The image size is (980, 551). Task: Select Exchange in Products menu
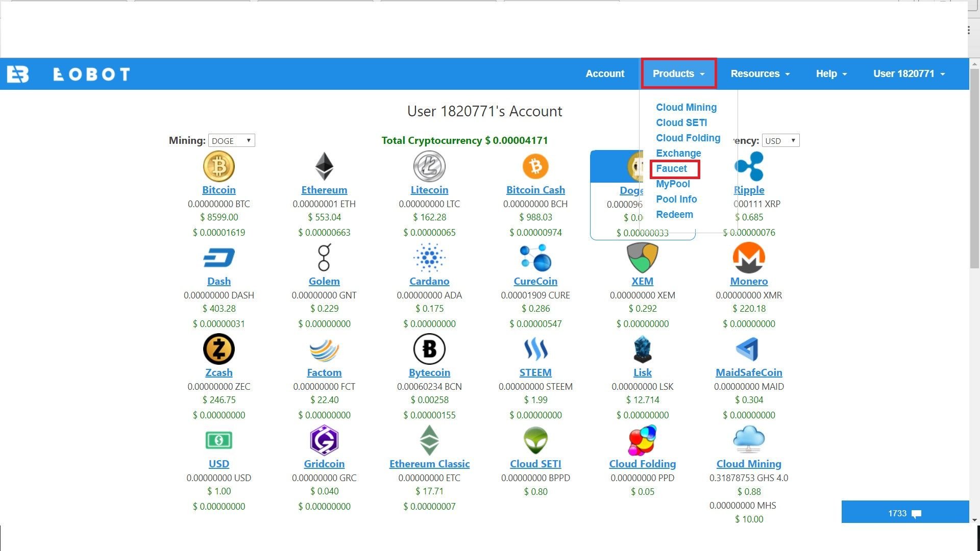point(678,153)
